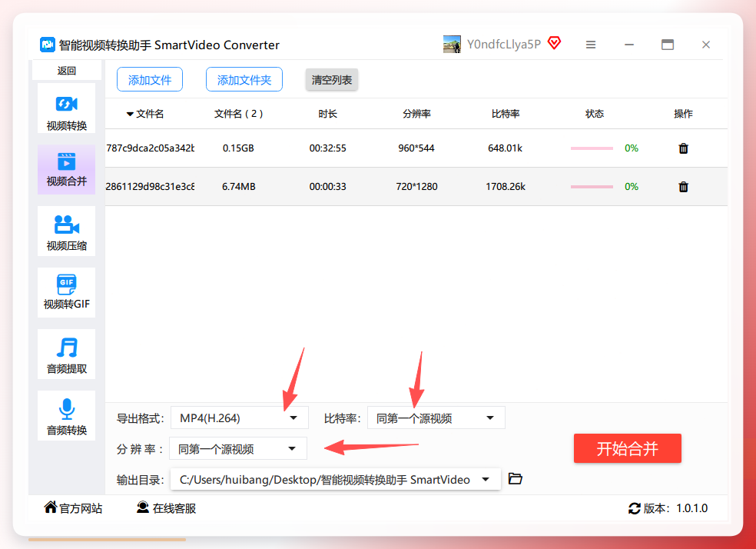Select the 视频合并 video merge tool

coord(67,170)
